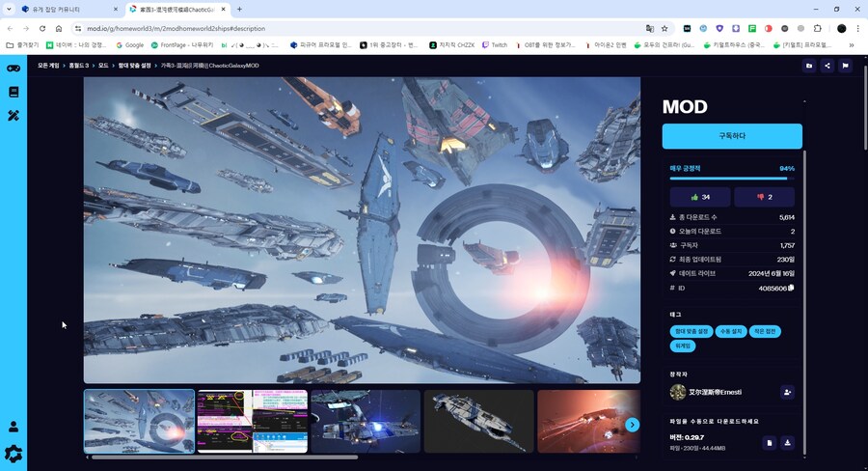The height and width of the screenshot is (471, 868).
Task: Download the file for version 0.29.7
Action: (788, 443)
